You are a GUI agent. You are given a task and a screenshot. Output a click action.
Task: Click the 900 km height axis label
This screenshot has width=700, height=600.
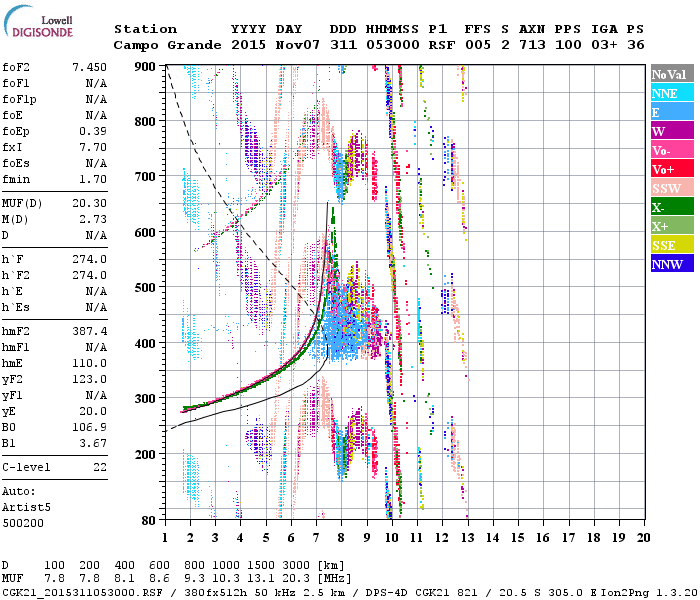tap(145, 67)
